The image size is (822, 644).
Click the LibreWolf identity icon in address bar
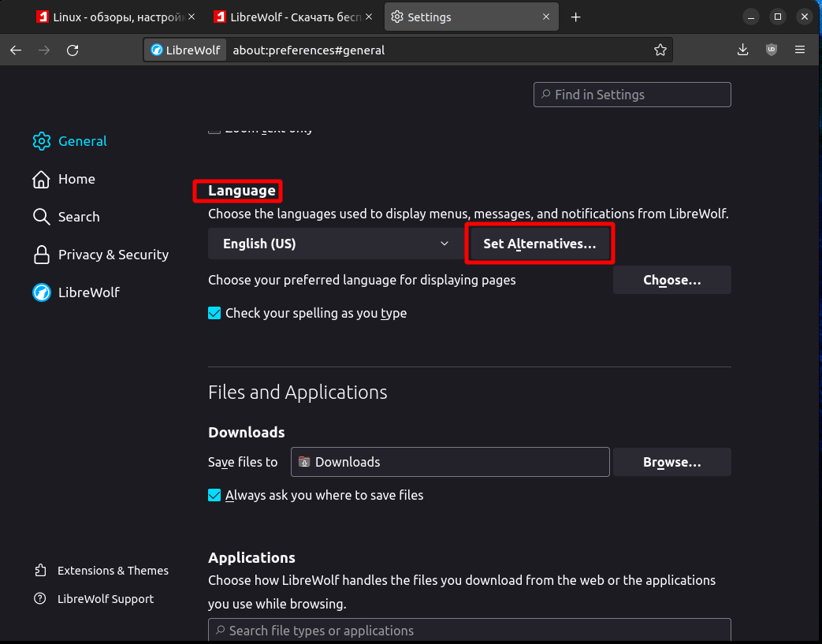coord(184,50)
